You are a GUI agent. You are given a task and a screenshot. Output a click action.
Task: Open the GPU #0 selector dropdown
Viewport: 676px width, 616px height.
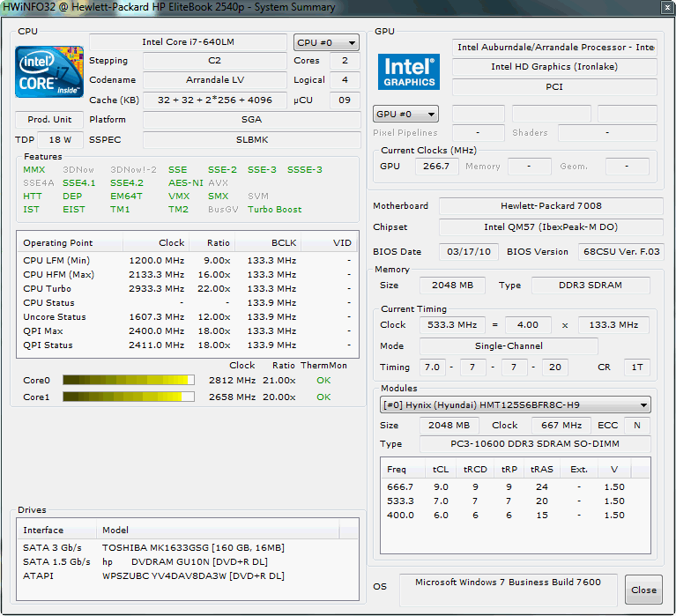405,115
